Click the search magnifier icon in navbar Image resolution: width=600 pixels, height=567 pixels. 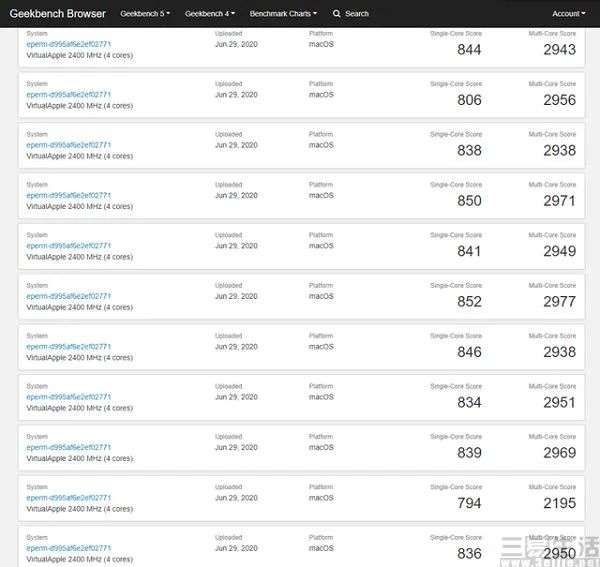[x=337, y=14]
